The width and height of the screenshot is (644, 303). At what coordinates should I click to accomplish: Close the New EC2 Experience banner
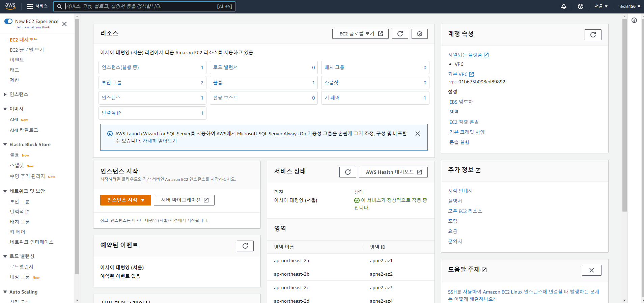[x=64, y=24]
